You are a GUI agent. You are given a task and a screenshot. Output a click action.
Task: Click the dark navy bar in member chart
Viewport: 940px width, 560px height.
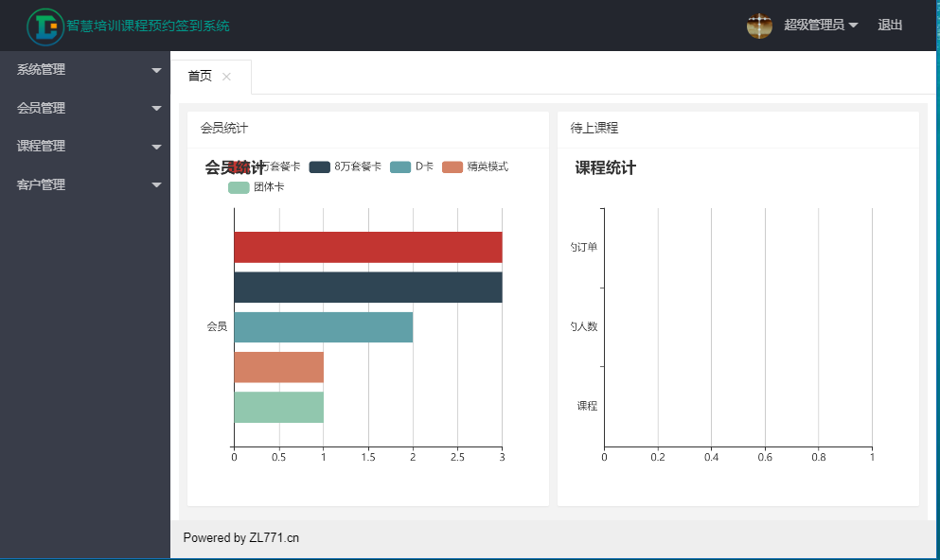[367, 288]
